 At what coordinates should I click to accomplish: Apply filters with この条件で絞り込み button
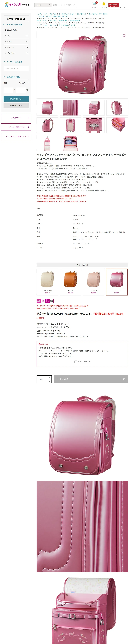pyautogui.click(x=16, y=99)
